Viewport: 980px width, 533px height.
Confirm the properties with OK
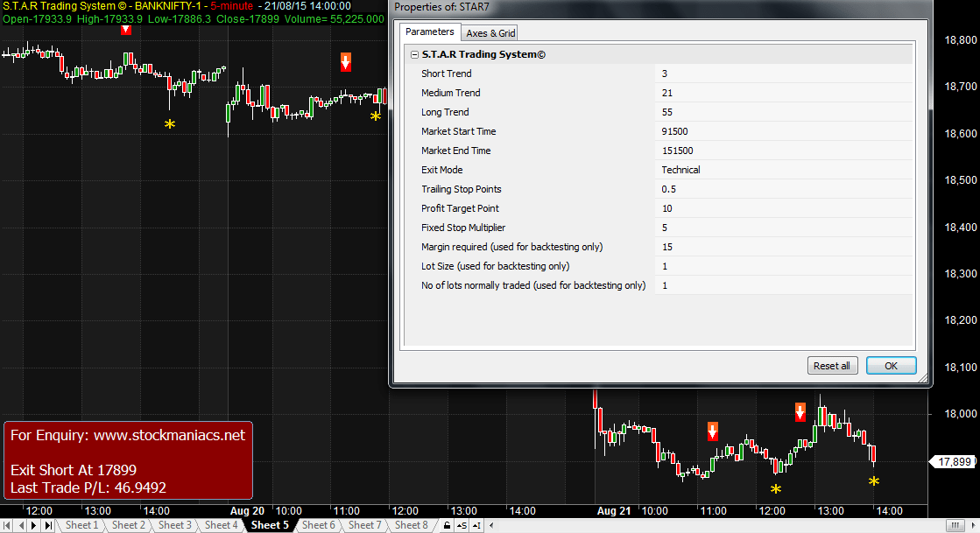tap(891, 366)
